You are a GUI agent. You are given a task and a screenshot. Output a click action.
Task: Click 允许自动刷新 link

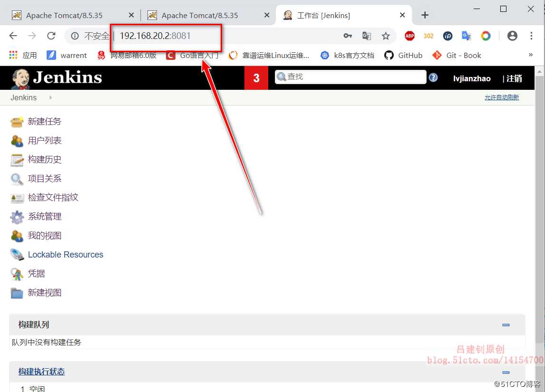(502, 97)
